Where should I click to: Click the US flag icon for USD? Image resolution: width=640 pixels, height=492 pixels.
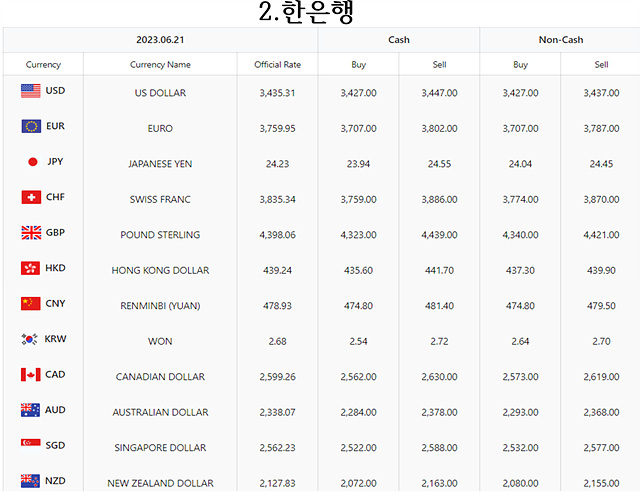pos(31,91)
